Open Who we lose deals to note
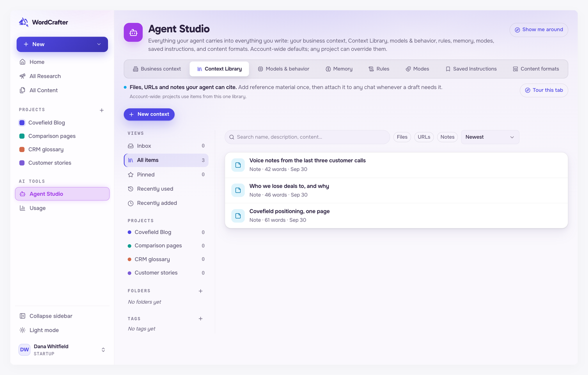Image resolution: width=588 pixels, height=375 pixels. [396, 190]
